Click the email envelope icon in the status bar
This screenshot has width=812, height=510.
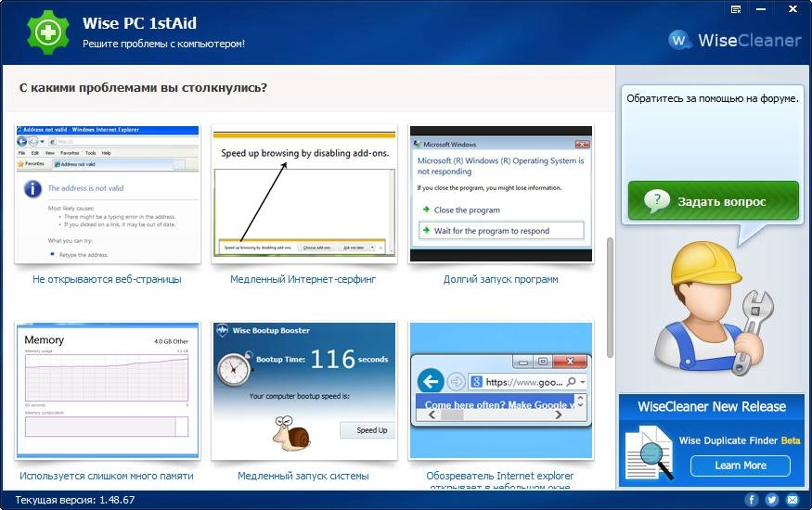pos(793,500)
